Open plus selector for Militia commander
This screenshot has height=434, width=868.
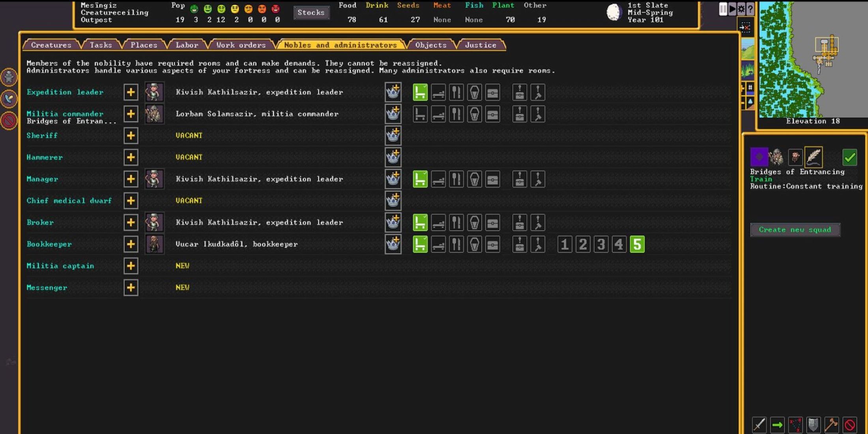[x=131, y=114]
